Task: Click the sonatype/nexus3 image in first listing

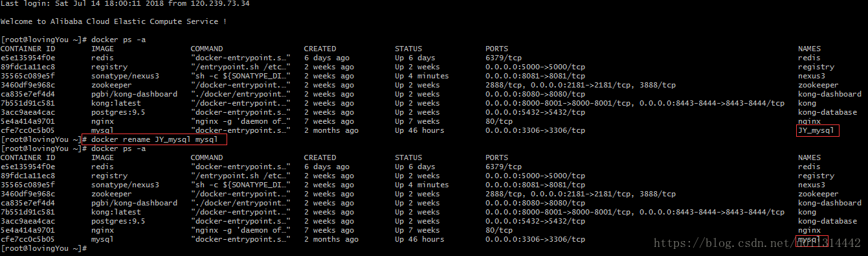Action: 125,76
